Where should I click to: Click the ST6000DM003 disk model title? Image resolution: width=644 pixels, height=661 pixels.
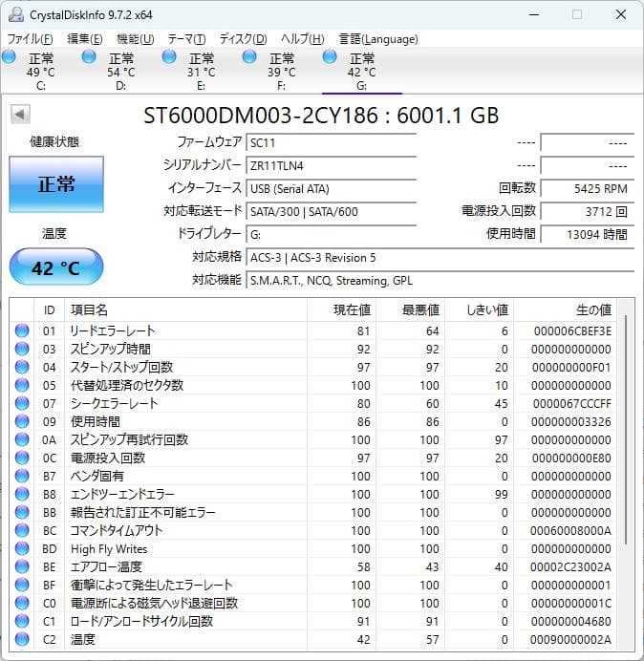[321, 115]
